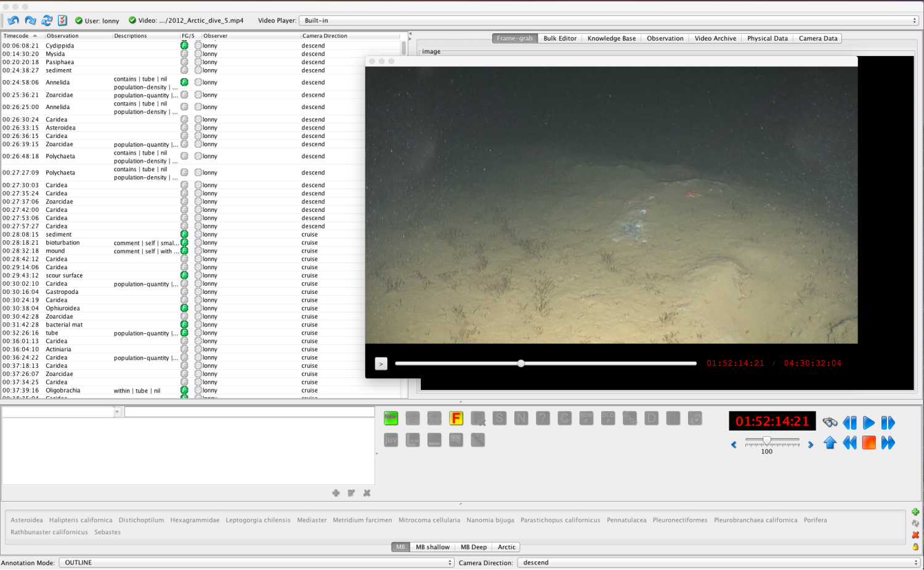Click the undo arrow in the top toolbar
This screenshot has width=924, height=570.
12,20
